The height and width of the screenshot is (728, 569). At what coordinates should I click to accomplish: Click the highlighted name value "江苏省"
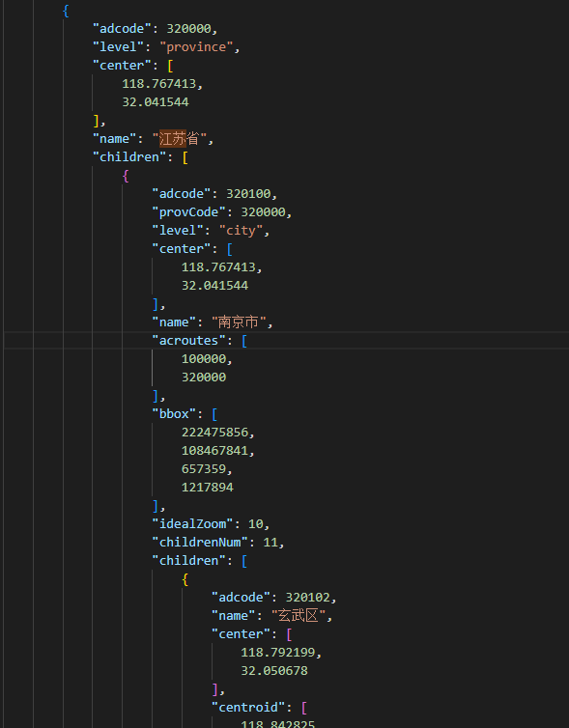point(180,139)
